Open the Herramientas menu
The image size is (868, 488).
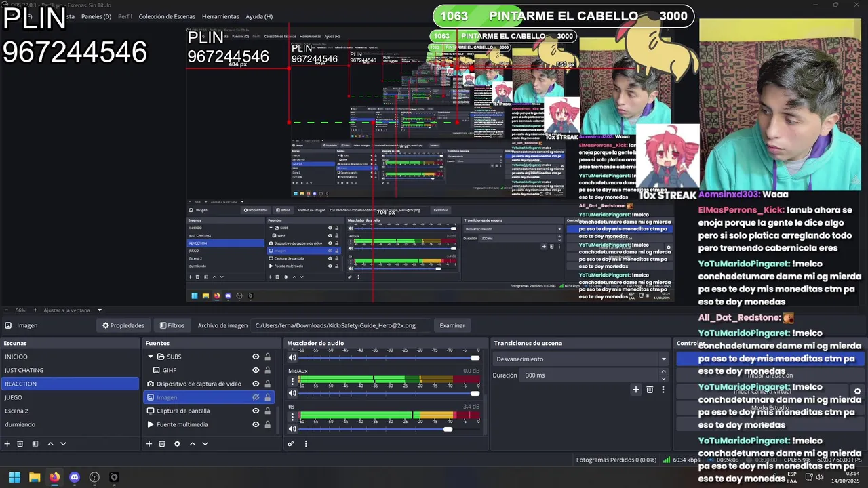[220, 16]
